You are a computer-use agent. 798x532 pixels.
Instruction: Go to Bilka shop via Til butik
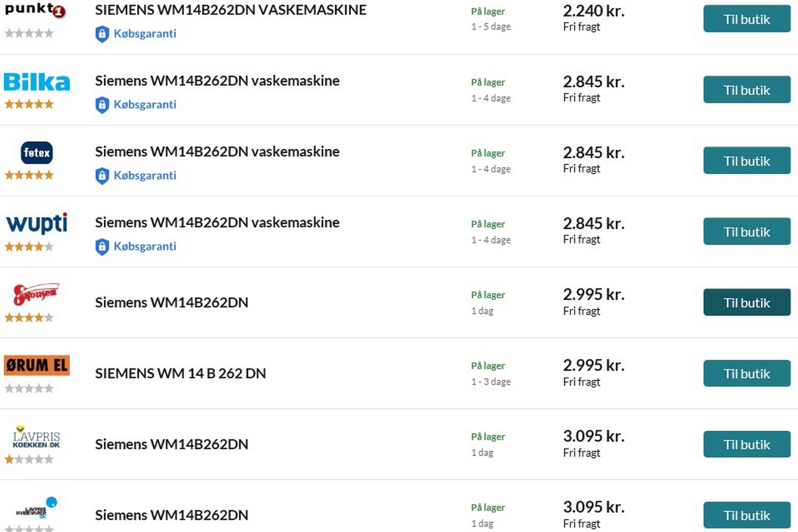point(747,90)
